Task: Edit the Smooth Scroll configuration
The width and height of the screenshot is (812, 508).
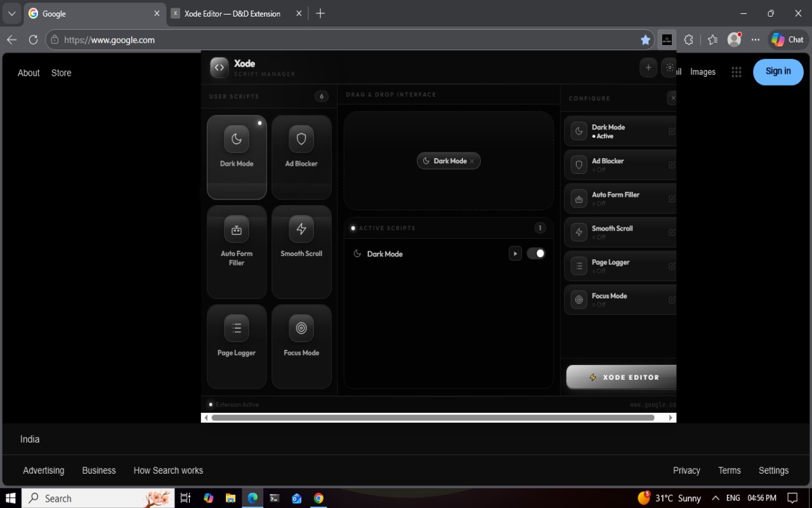Action: (672, 232)
